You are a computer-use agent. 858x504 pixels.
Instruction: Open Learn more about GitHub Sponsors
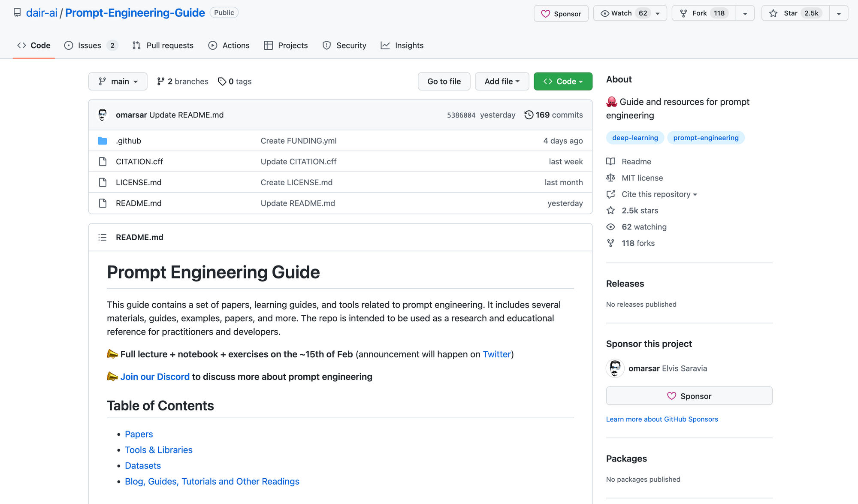[662, 419]
